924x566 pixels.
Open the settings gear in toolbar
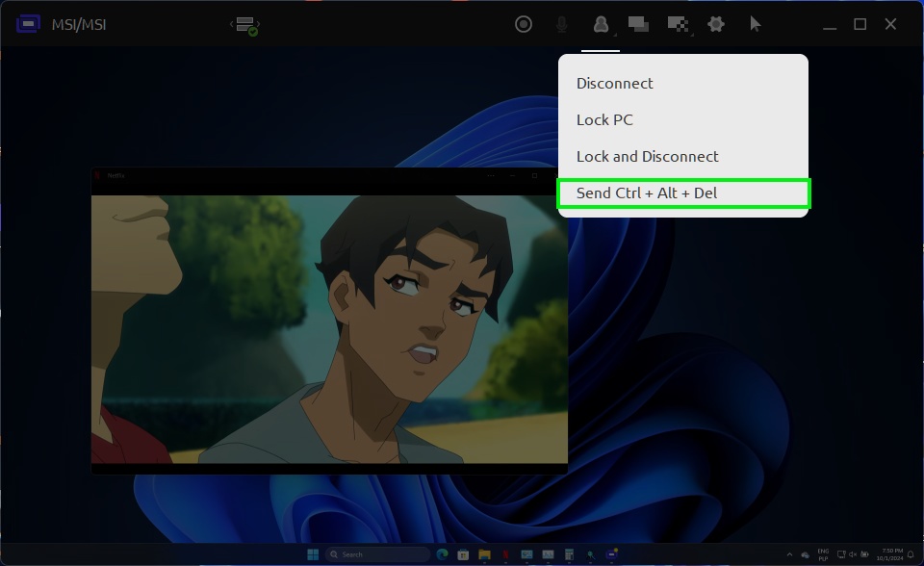716,24
